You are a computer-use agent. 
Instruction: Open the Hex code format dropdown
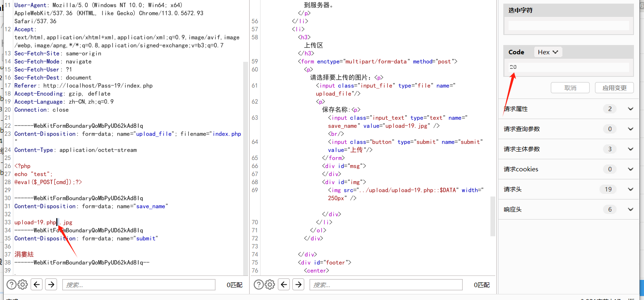pos(548,52)
